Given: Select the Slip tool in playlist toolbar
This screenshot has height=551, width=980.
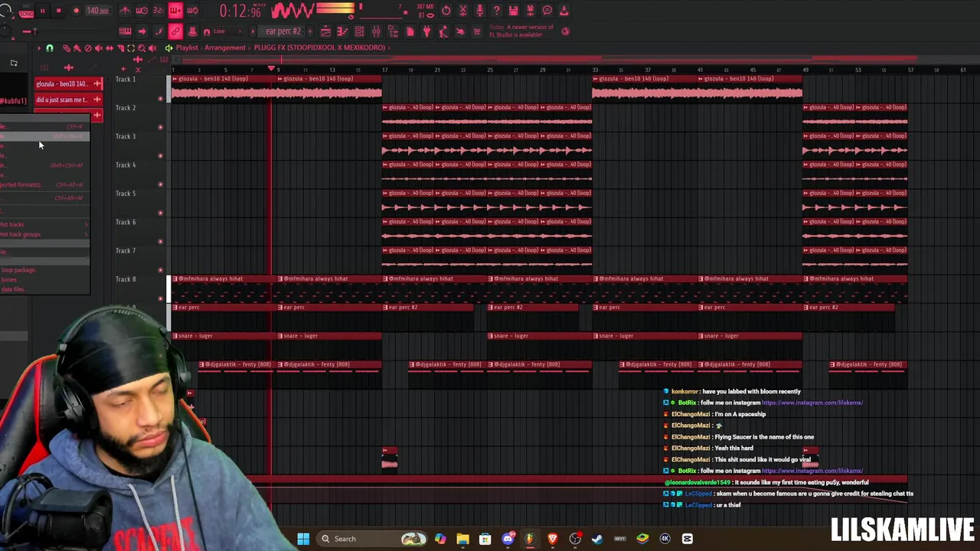Looking at the screenshot, I should pos(109,48).
